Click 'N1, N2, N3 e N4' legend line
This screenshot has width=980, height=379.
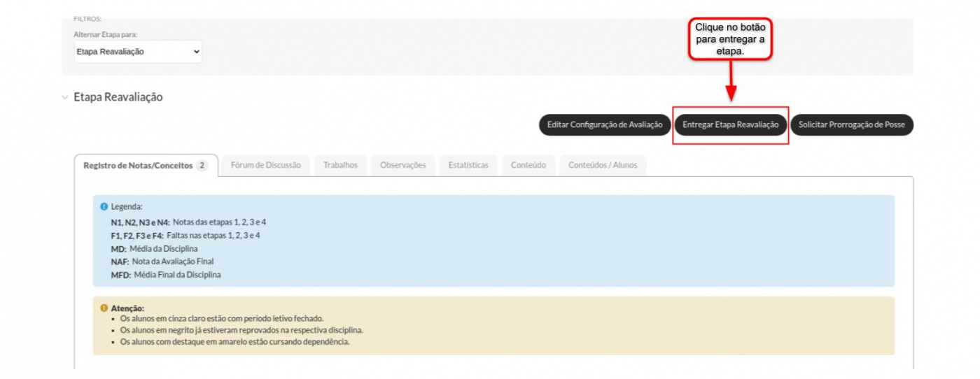click(x=188, y=222)
